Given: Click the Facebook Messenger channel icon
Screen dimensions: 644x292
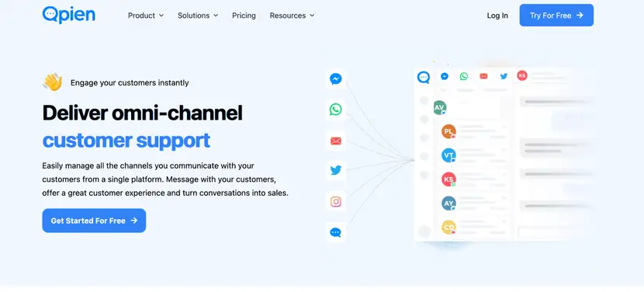Looking at the screenshot, I should tap(336, 78).
